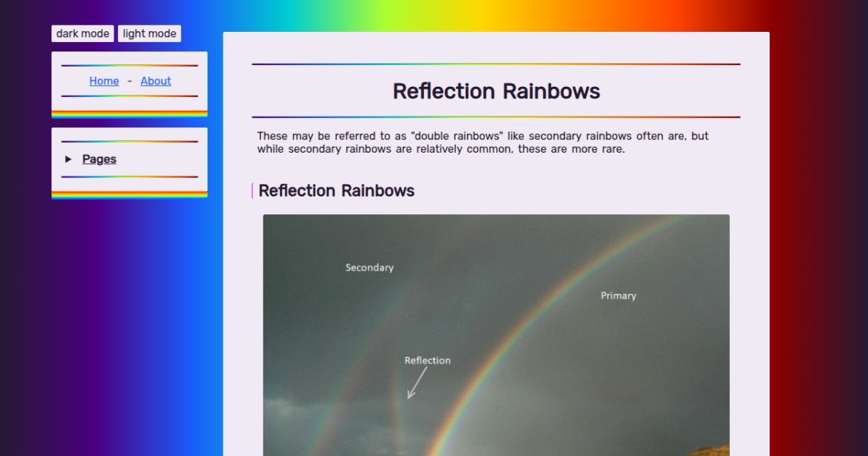The image size is (868, 456).
Task: Click the gradient divider above the title
Action: tap(496, 64)
